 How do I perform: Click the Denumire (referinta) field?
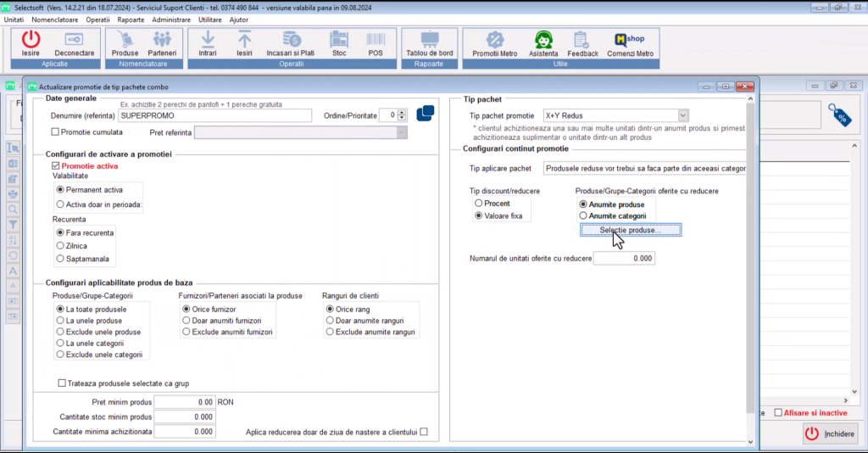coord(214,115)
